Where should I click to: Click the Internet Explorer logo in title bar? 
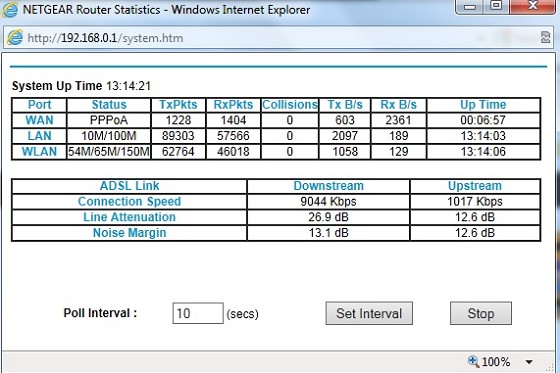click(10, 9)
